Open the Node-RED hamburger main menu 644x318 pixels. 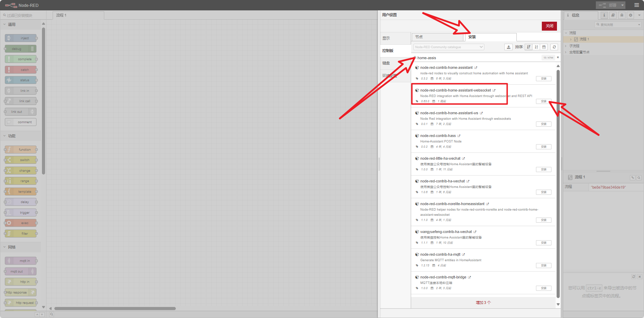tap(636, 5)
